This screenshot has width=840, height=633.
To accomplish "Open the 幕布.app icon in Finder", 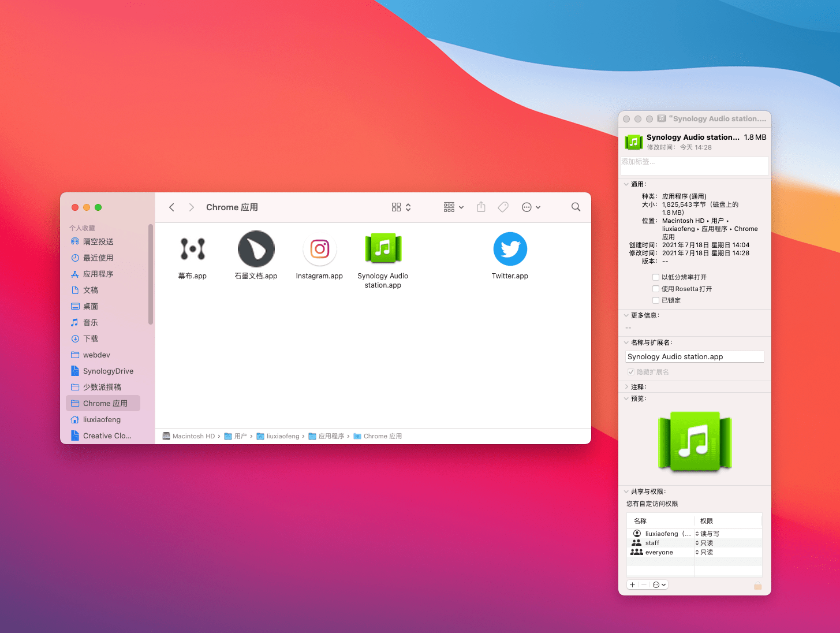I will (x=192, y=249).
